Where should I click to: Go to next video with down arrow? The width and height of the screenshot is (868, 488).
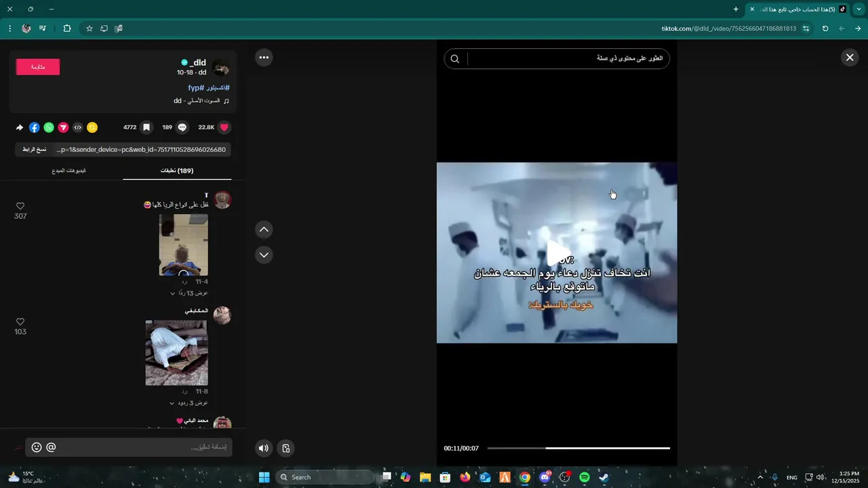pos(264,255)
